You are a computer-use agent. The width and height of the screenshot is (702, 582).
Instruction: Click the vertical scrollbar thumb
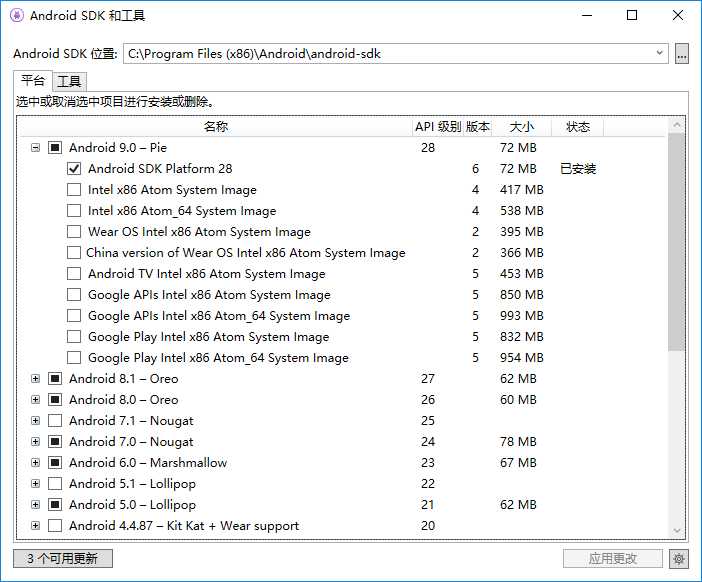[676, 242]
